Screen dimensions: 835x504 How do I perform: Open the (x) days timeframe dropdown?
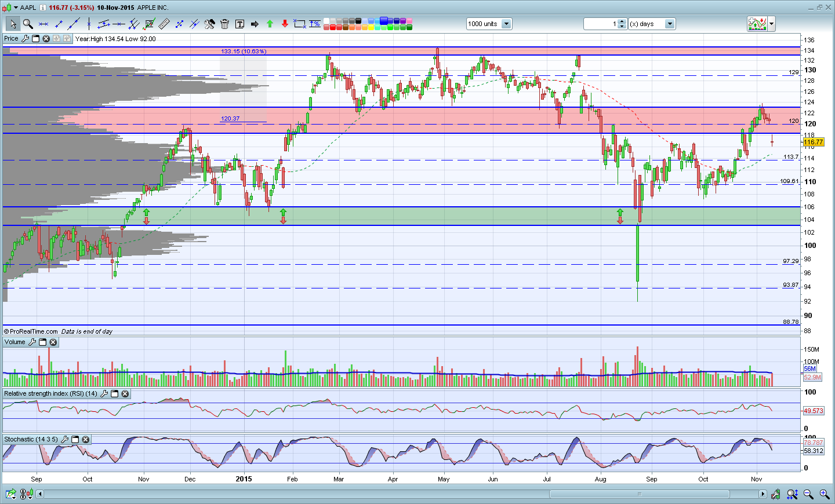[x=670, y=24]
